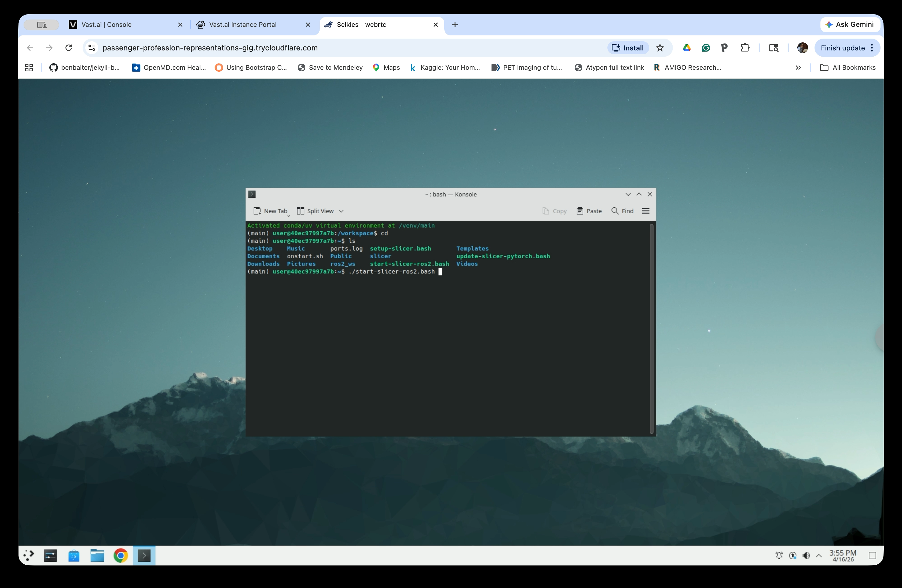Open a new Konsole tab
The image size is (902, 588).
[271, 211]
